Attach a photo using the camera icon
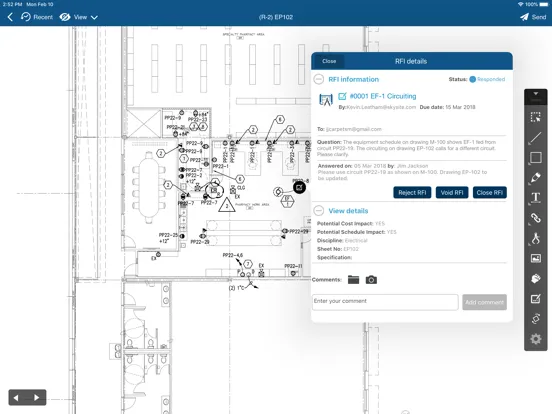The height and width of the screenshot is (414, 552). point(371,280)
